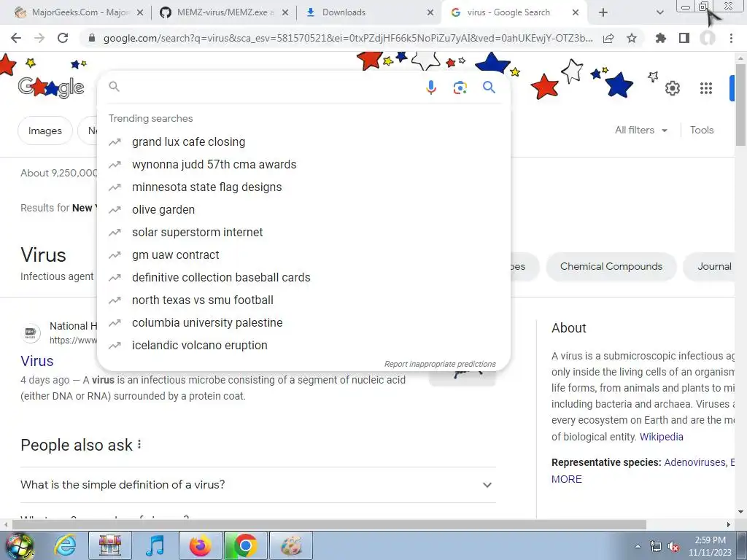Select icelandic volcano eruption suggestion
This screenshot has height=560, width=747.
pyautogui.click(x=303, y=345)
